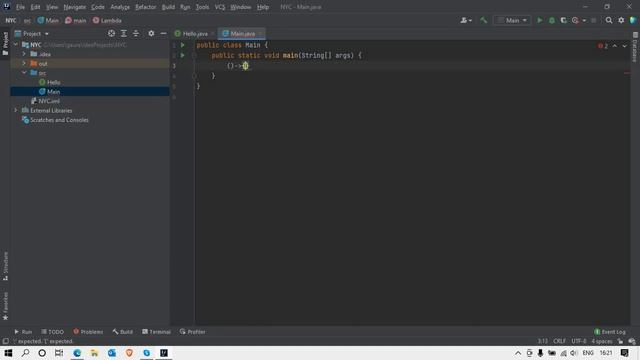Click the run gutter icon beside class Main
The image size is (640, 360).
tap(183, 45)
